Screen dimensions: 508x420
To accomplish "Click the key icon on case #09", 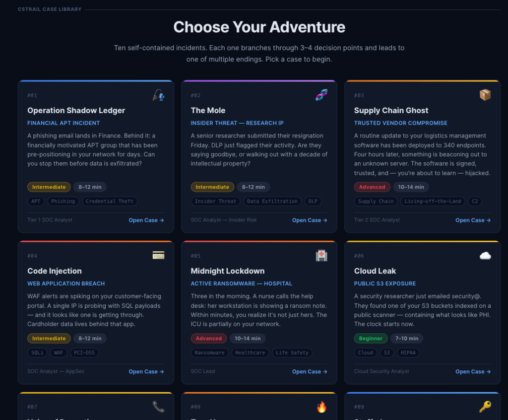I will tap(485, 407).
